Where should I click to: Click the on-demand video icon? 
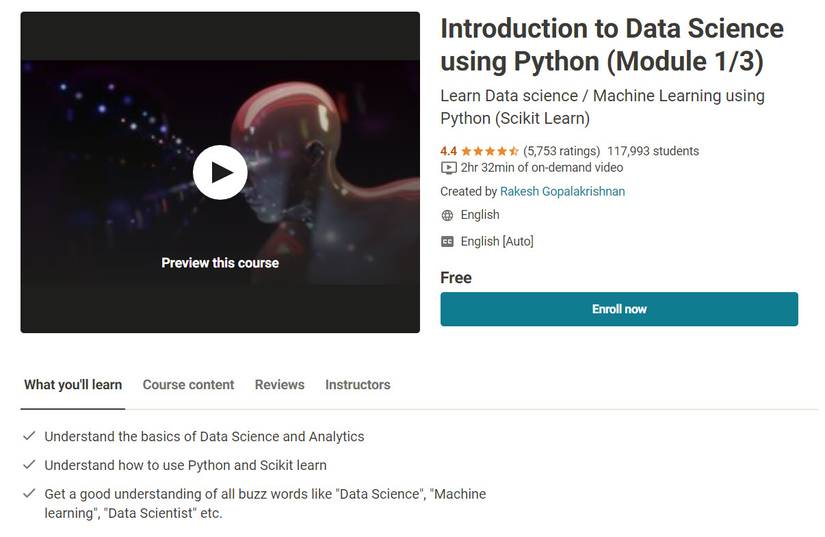pyautogui.click(x=448, y=168)
